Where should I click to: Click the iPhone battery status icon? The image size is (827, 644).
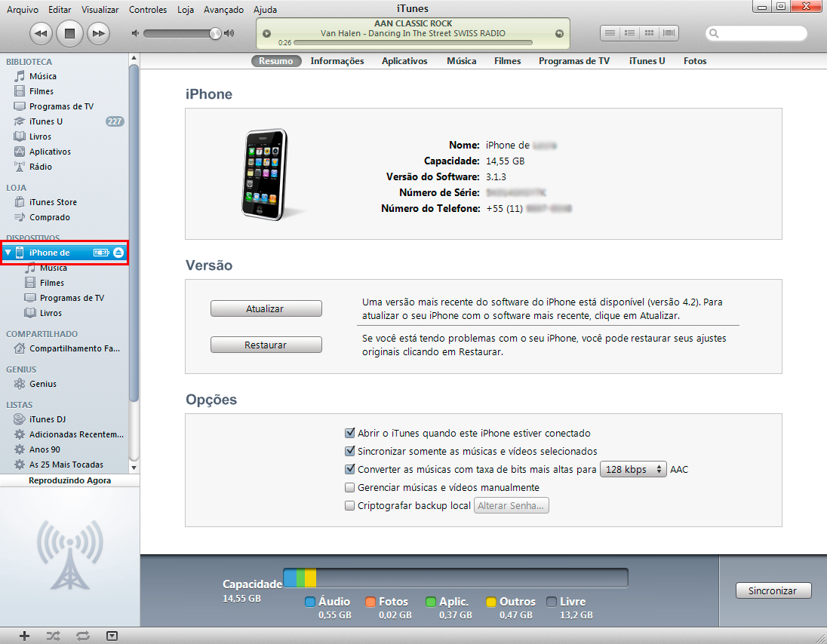pyautogui.click(x=101, y=253)
